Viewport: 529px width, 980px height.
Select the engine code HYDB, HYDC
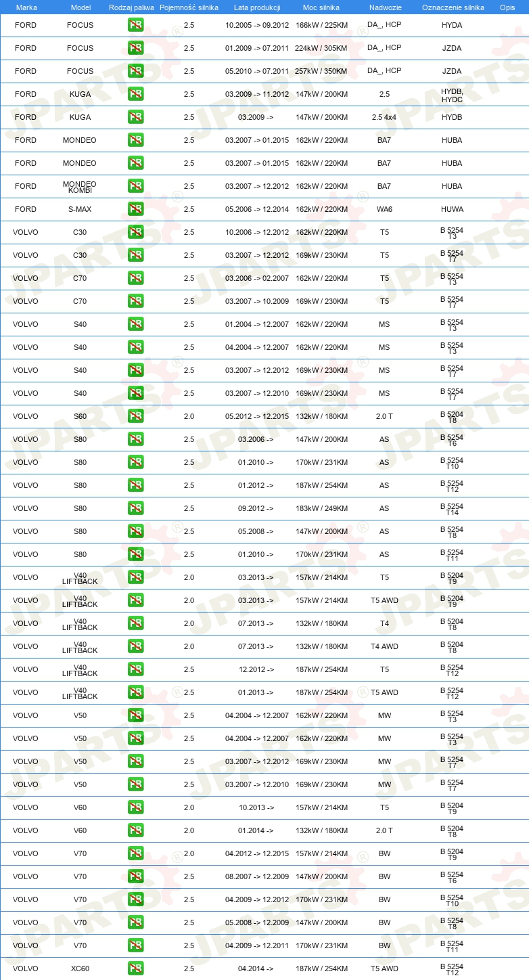tap(452, 95)
